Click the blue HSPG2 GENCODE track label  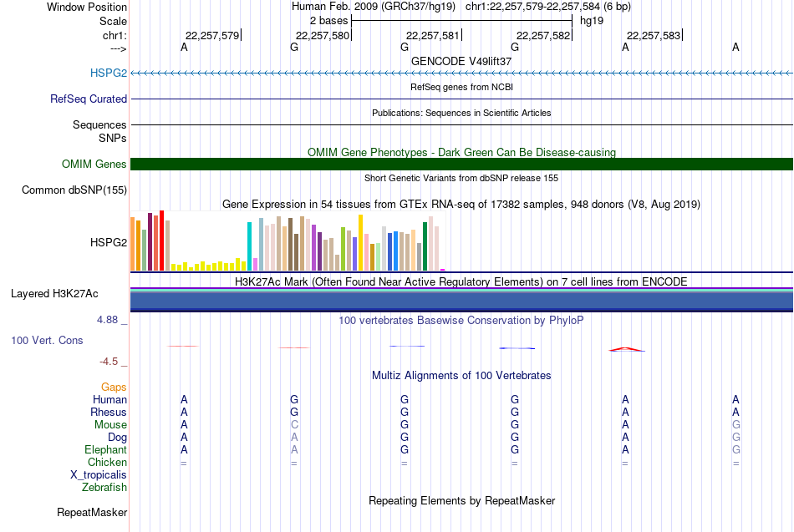point(109,73)
